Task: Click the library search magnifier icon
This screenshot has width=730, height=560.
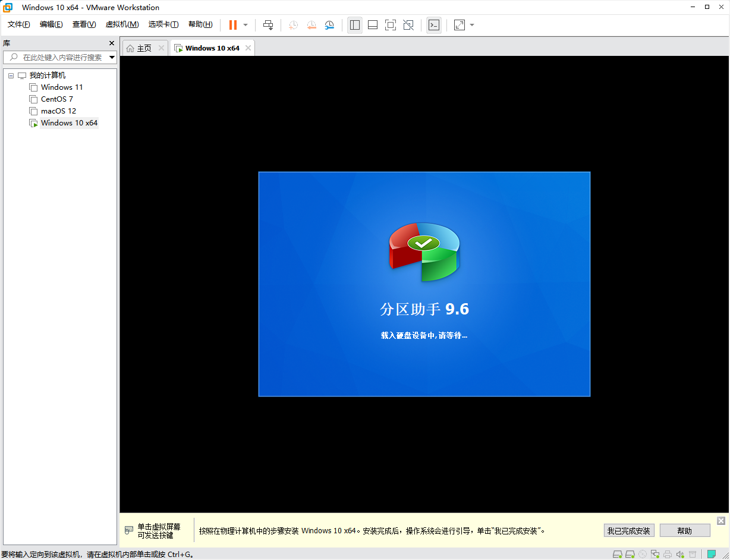Action: [14, 58]
